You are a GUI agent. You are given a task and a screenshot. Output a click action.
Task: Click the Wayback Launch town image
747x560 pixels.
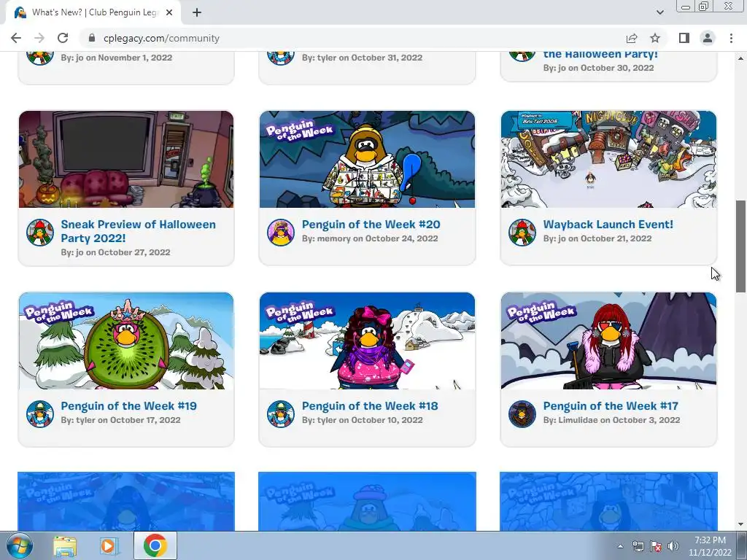tap(608, 159)
